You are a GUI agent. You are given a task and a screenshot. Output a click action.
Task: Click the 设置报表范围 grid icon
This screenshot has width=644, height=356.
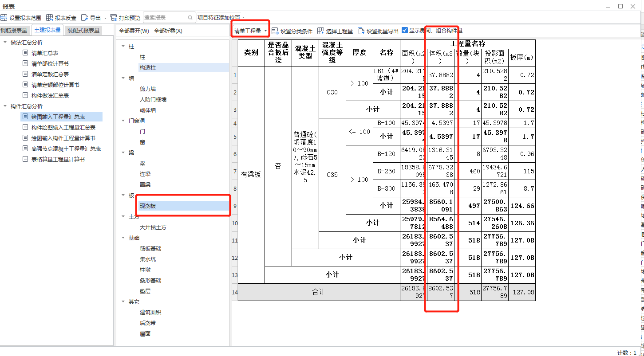[4, 18]
